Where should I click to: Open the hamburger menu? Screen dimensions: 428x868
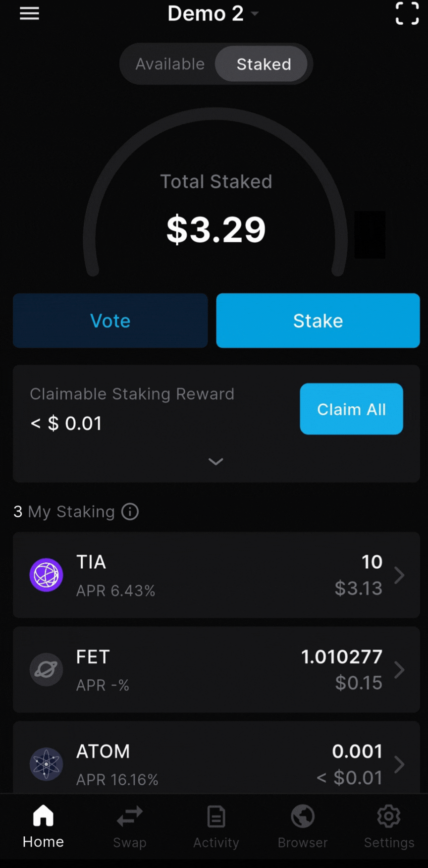(x=29, y=13)
